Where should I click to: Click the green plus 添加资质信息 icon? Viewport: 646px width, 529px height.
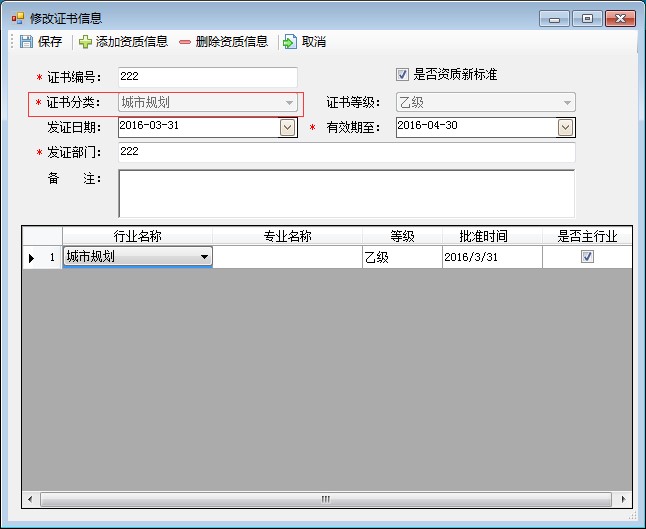coord(85,42)
